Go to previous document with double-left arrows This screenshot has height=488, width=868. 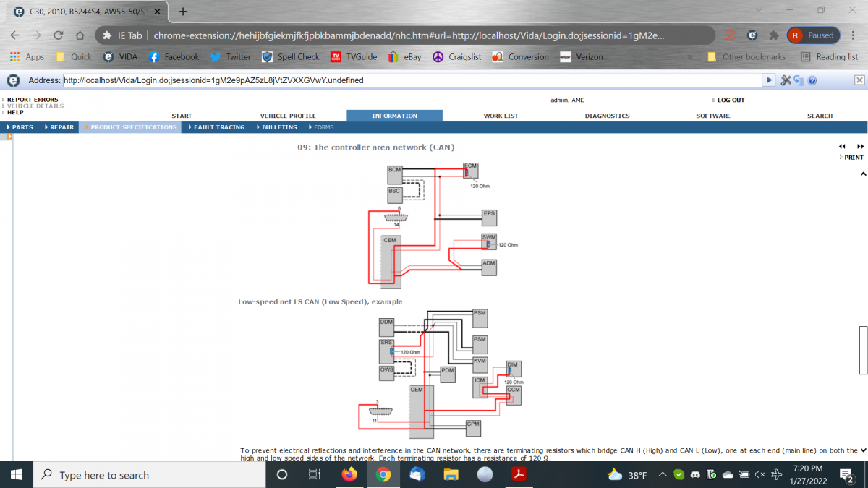pos(842,146)
